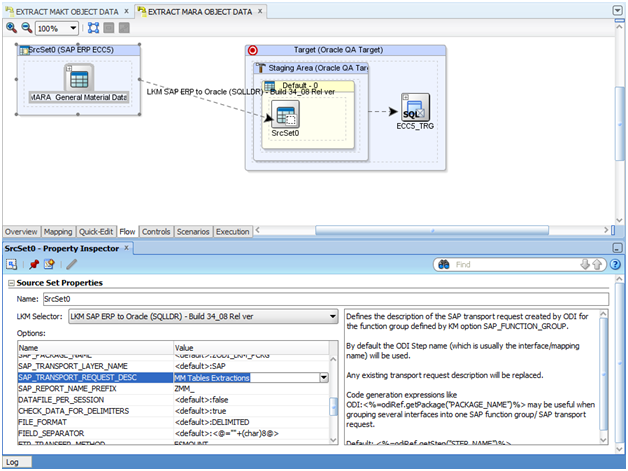Open the SAP_TRANSPORT_REQUEST_DESC value dropdown arrow

click(324, 378)
